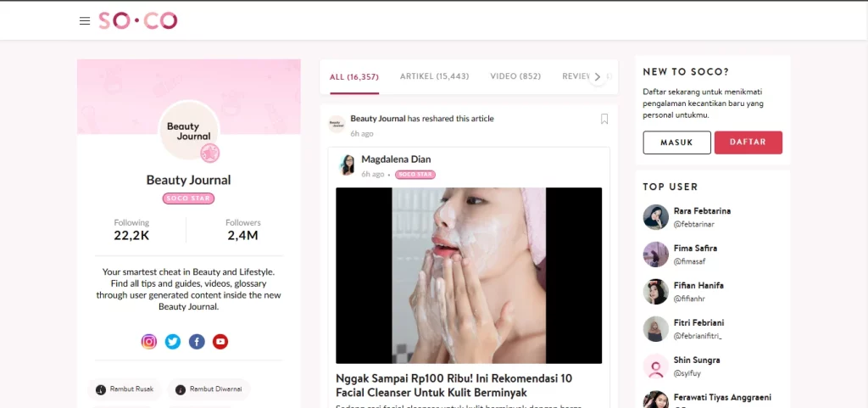Switch to the REVIEW tab
Viewport: 868px width, 408px height.
tap(576, 76)
